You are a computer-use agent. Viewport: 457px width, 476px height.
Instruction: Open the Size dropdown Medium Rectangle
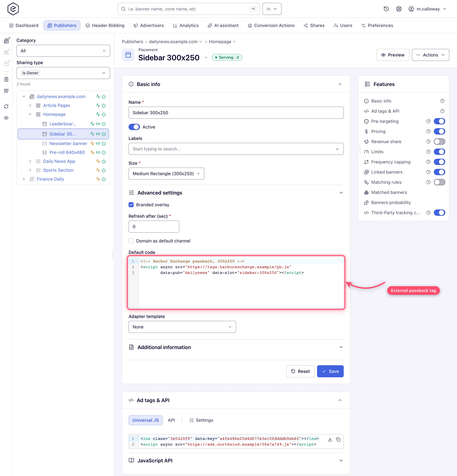pyautogui.click(x=166, y=174)
